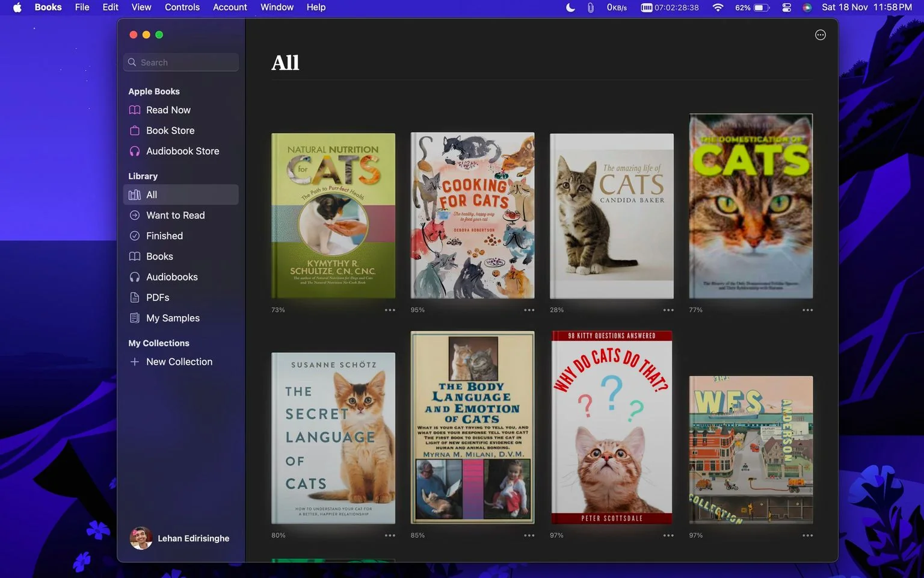
Task: Open the Controls menu
Action: [x=182, y=7]
